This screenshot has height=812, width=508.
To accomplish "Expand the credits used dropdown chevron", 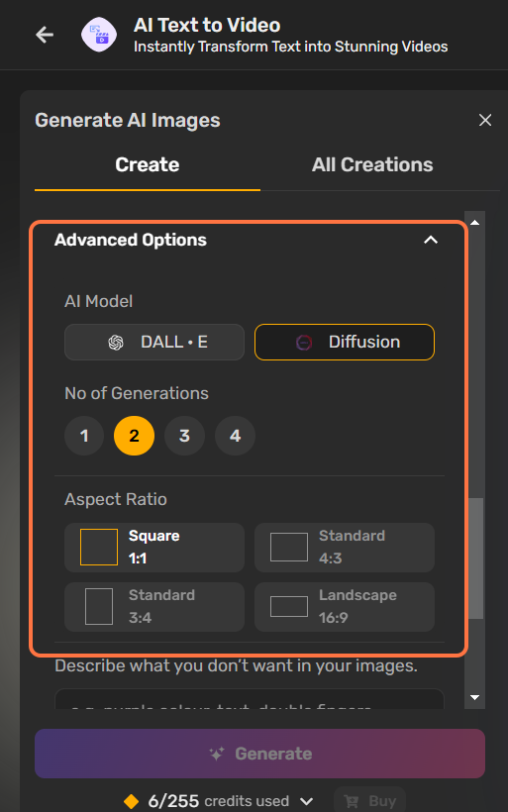I will coord(307,801).
